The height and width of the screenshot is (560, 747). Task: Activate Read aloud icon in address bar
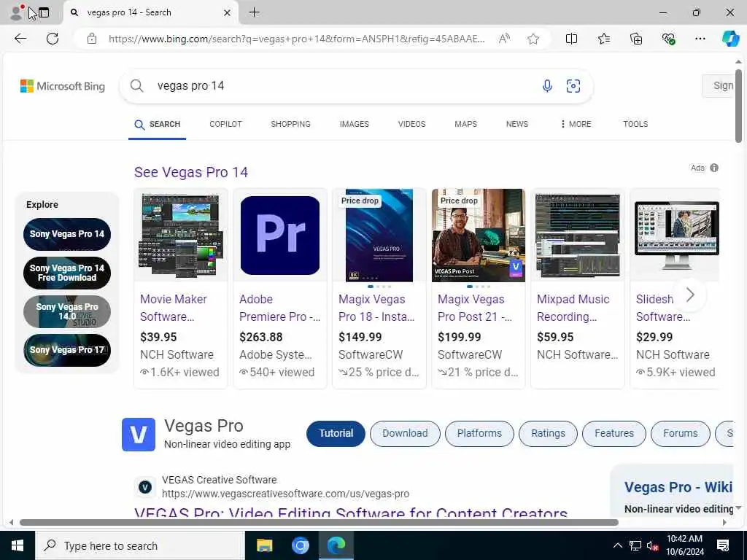tap(504, 39)
